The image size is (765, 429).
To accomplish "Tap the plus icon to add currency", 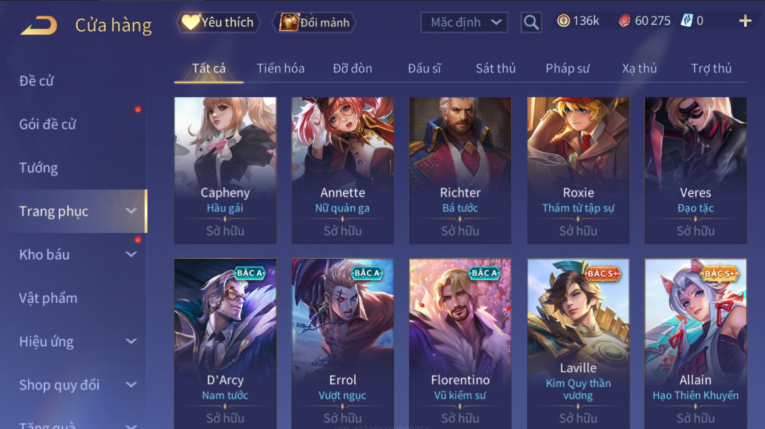I will (x=745, y=20).
